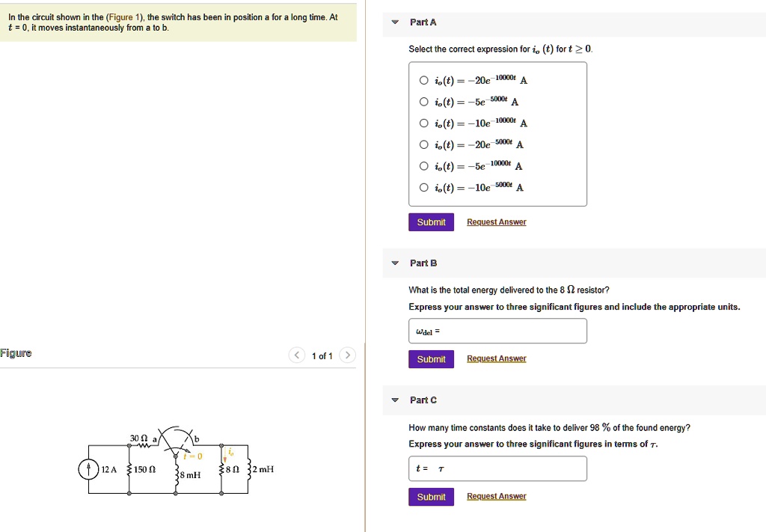Submit the Part C answer

coord(431,496)
